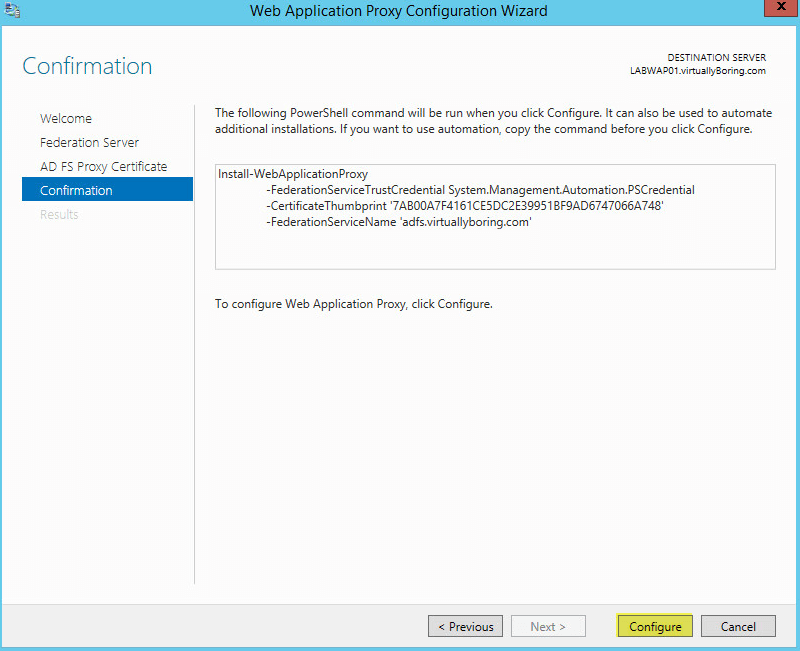Click the wizard title bar text
Screen dimensions: 800x651
398,11
